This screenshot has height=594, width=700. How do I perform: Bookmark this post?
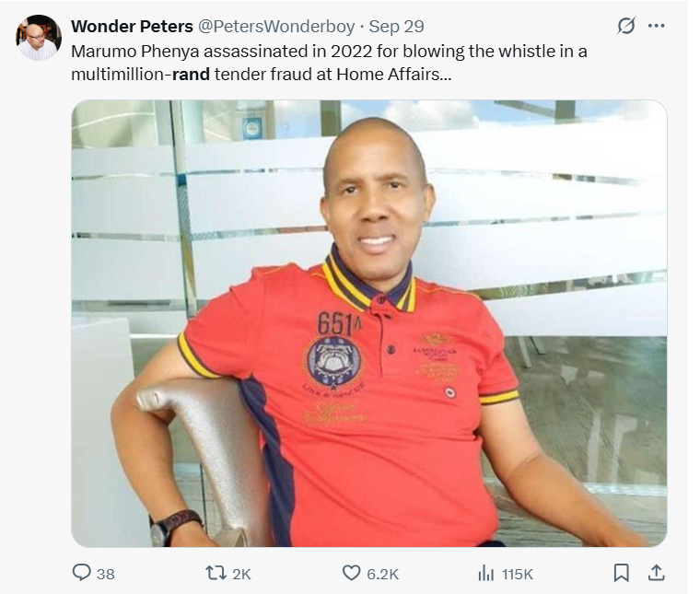coord(621,573)
